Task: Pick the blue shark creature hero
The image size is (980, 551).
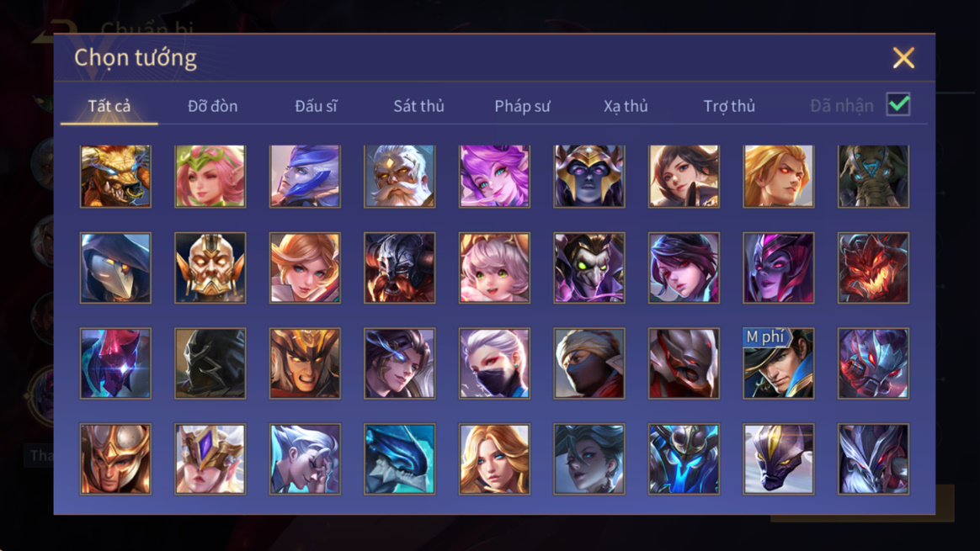Action: (399, 459)
